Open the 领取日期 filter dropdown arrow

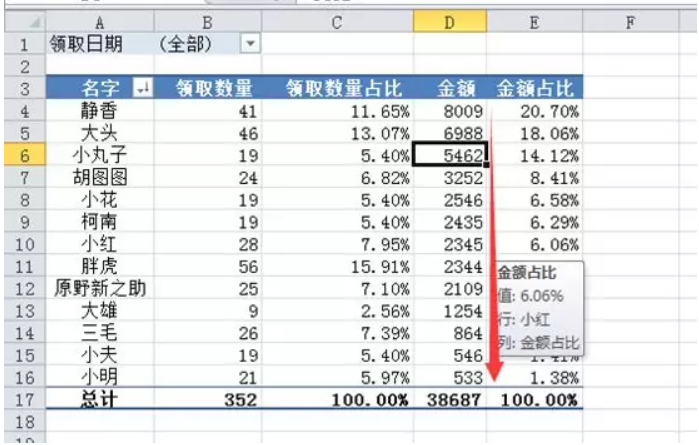250,44
